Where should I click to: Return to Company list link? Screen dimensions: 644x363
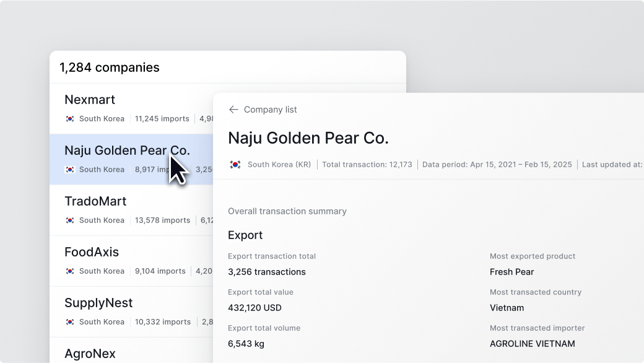tap(270, 110)
